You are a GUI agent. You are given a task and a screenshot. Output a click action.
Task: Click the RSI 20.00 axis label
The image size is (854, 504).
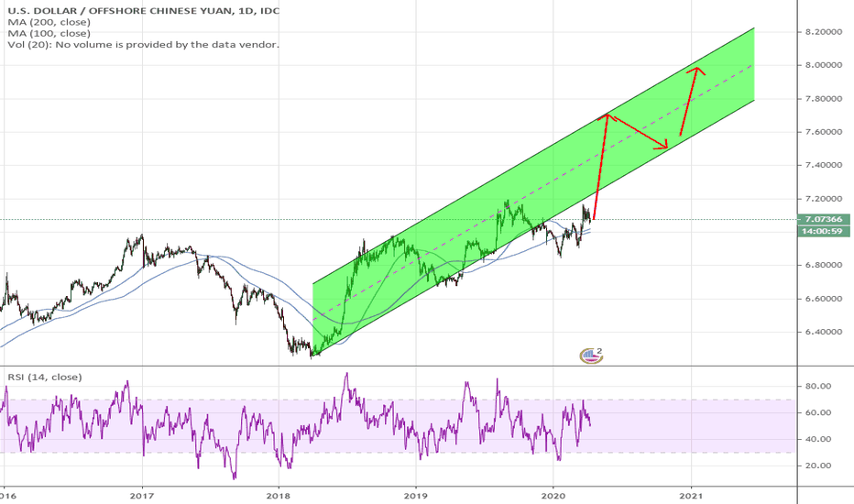click(x=818, y=466)
